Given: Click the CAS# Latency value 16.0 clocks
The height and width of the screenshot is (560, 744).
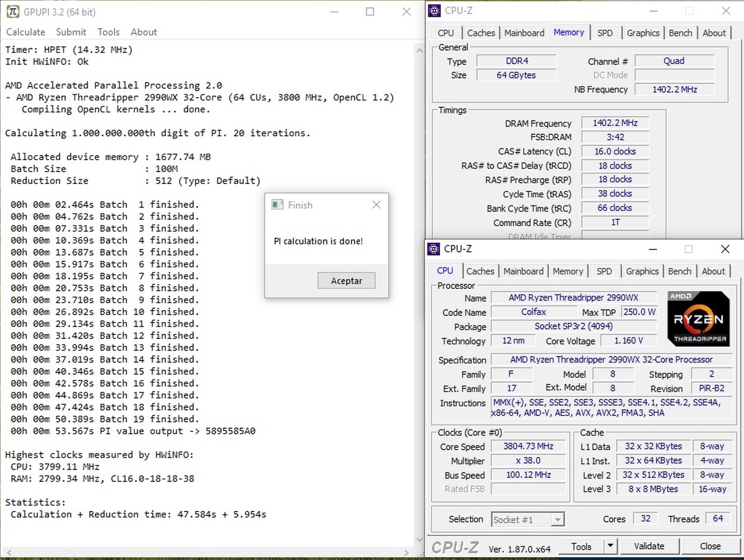Looking at the screenshot, I should [x=615, y=151].
